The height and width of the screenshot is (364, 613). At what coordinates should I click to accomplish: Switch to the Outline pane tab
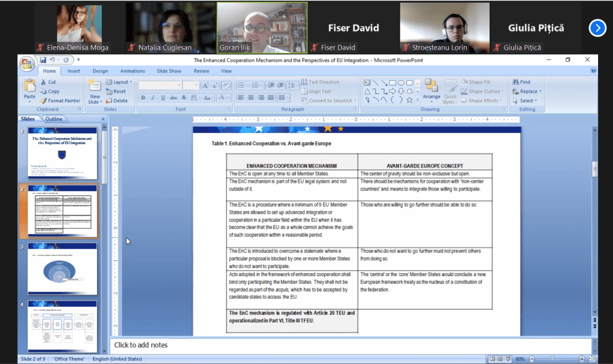pyautogui.click(x=54, y=119)
